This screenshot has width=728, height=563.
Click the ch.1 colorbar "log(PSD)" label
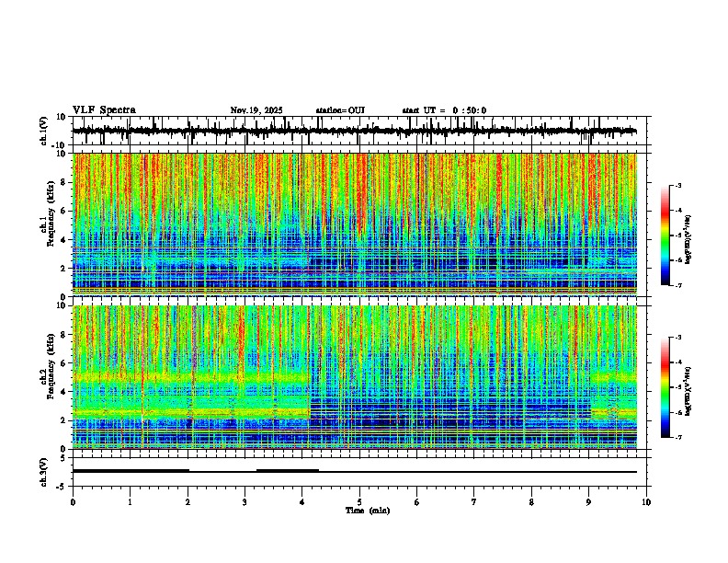(x=688, y=240)
